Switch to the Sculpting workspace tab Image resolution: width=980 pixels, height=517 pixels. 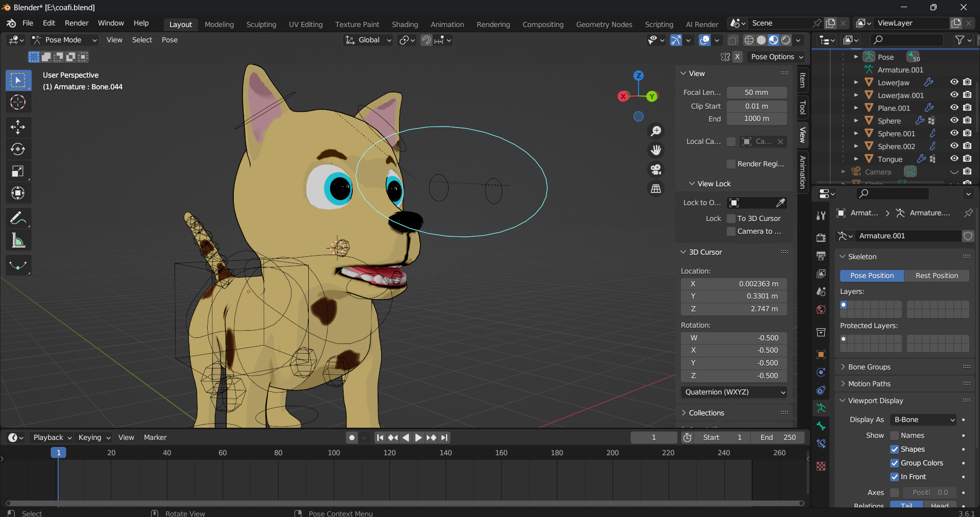pos(261,24)
